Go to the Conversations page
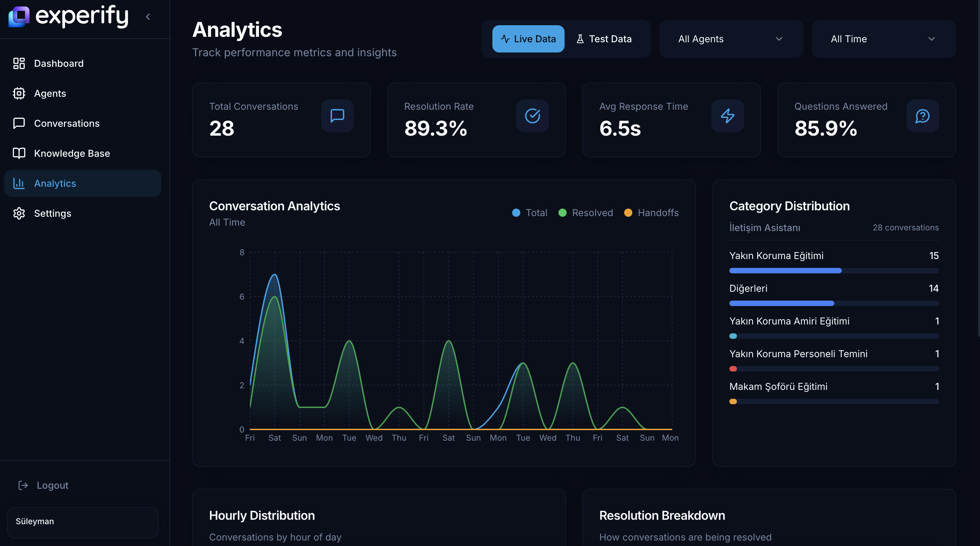 (67, 123)
